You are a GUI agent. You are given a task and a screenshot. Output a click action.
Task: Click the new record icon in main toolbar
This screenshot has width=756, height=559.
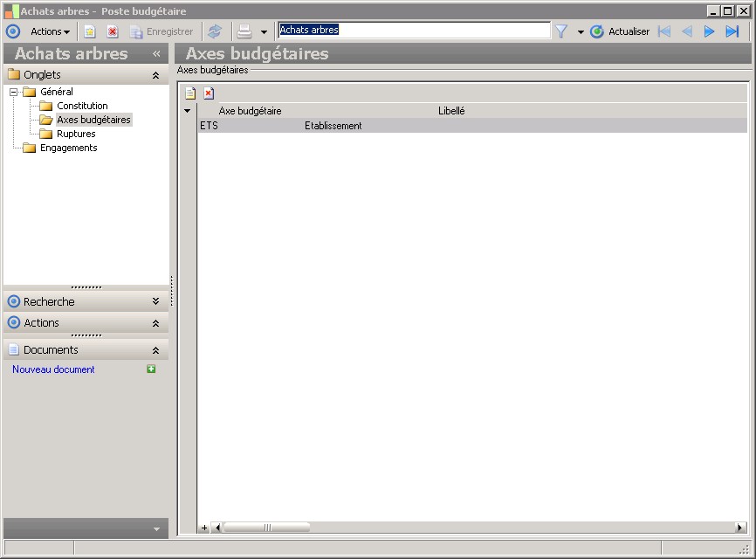point(90,31)
